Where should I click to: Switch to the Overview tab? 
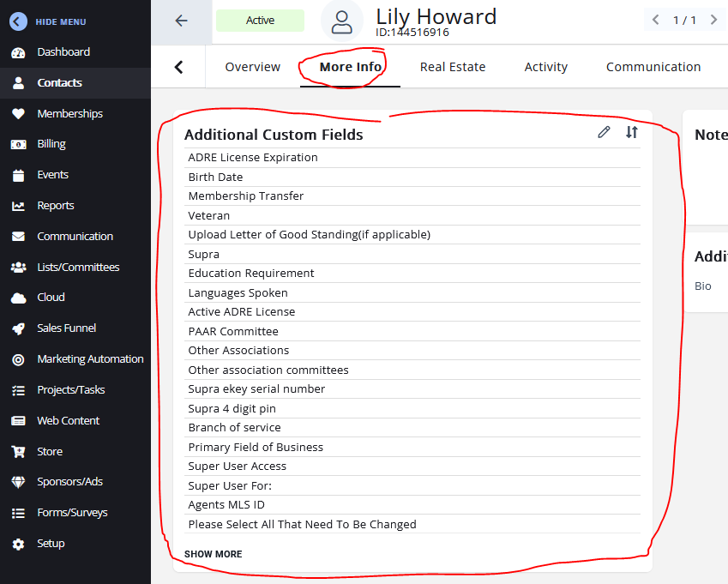[252, 67]
